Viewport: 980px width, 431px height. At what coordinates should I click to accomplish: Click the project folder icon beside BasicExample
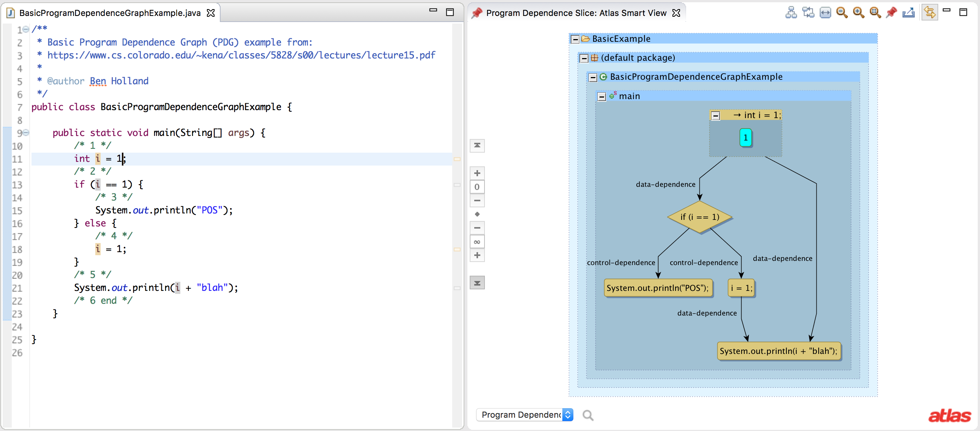[x=585, y=39]
